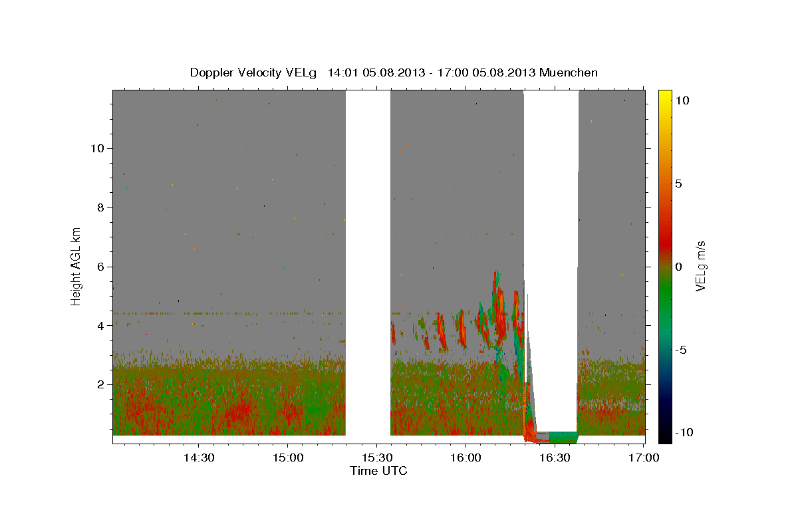
Task: Click the 15:00 time tick label
Action: 288,458
